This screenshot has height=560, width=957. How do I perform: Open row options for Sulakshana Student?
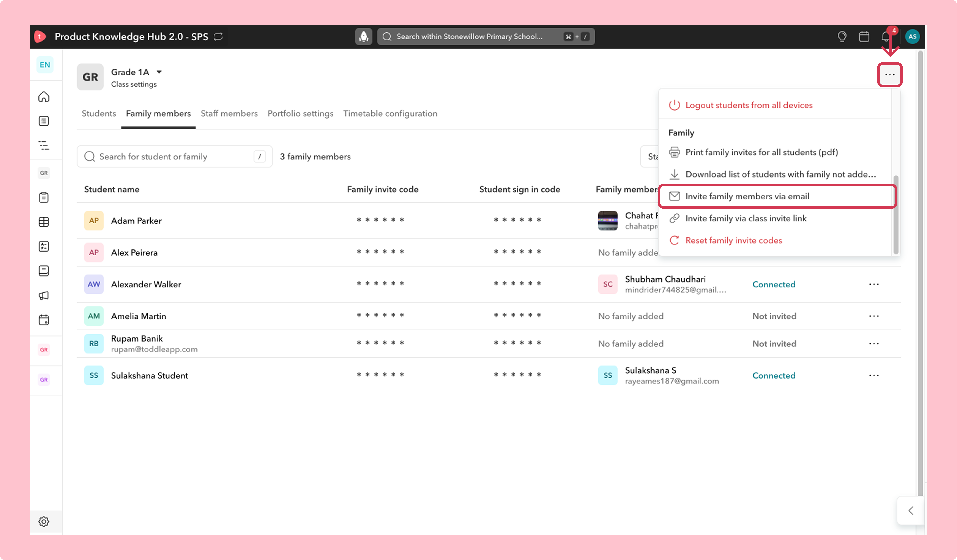874,375
